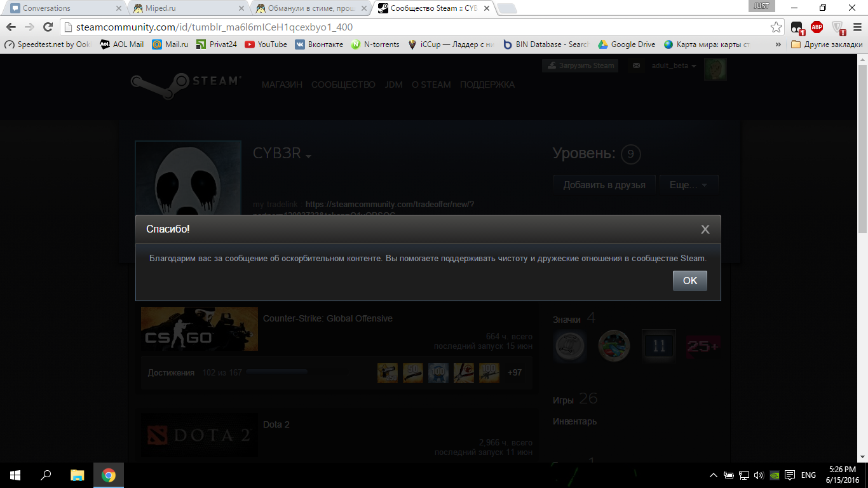This screenshot has height=488, width=868.
Task: Open the iCCup bookmark
Action: [x=451, y=44]
